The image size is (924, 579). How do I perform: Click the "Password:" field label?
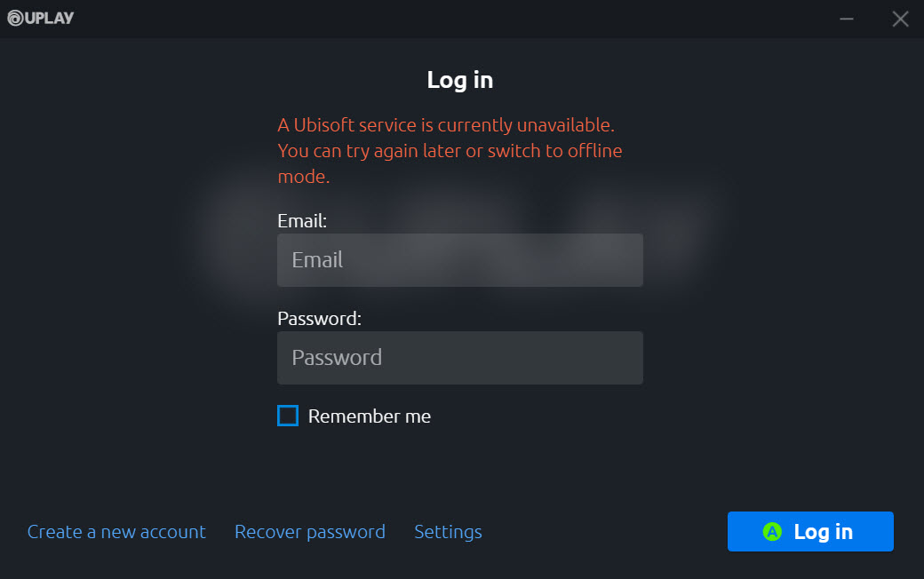coord(319,319)
